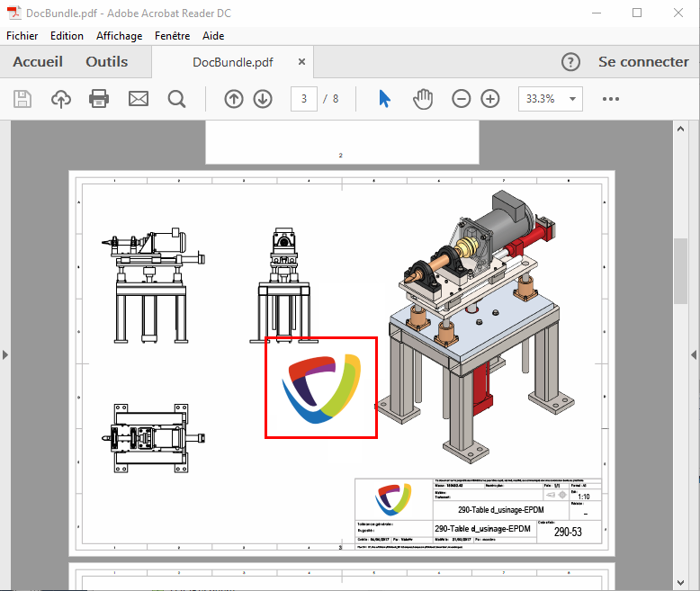
Task: Expand the right tools pane
Action: point(694,355)
